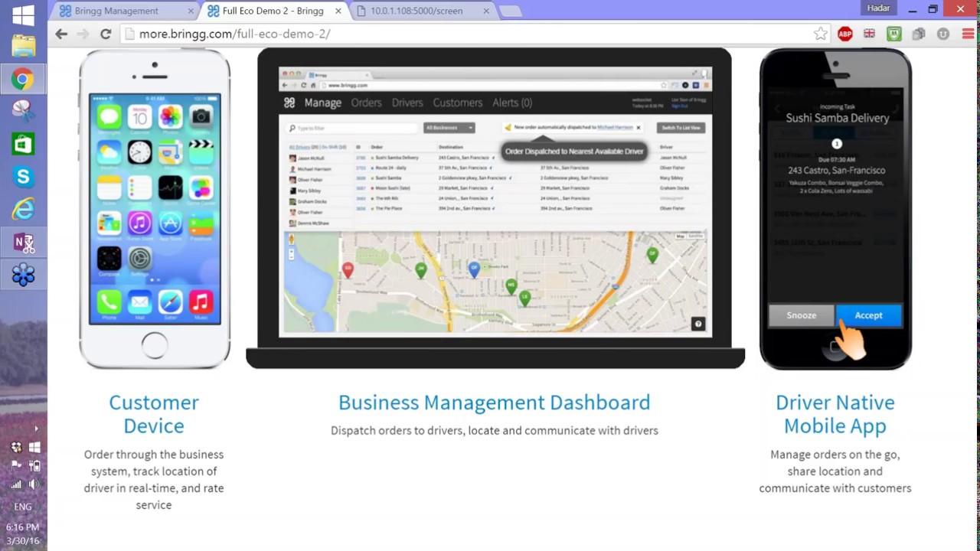This screenshot has width=980, height=551.
Task: Open the Windows Start button
Action: (x=23, y=15)
